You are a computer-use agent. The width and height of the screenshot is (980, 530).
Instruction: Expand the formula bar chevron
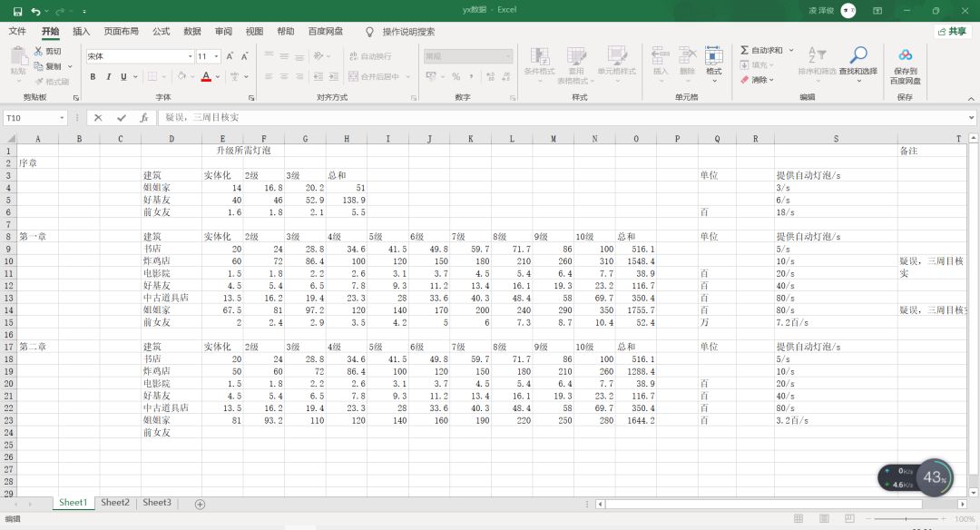pos(971,117)
